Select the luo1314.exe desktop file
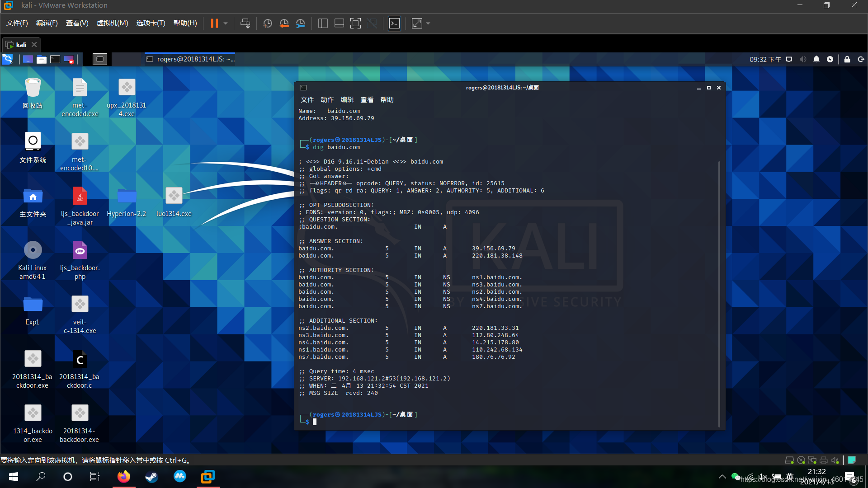The image size is (868, 488). click(x=174, y=202)
